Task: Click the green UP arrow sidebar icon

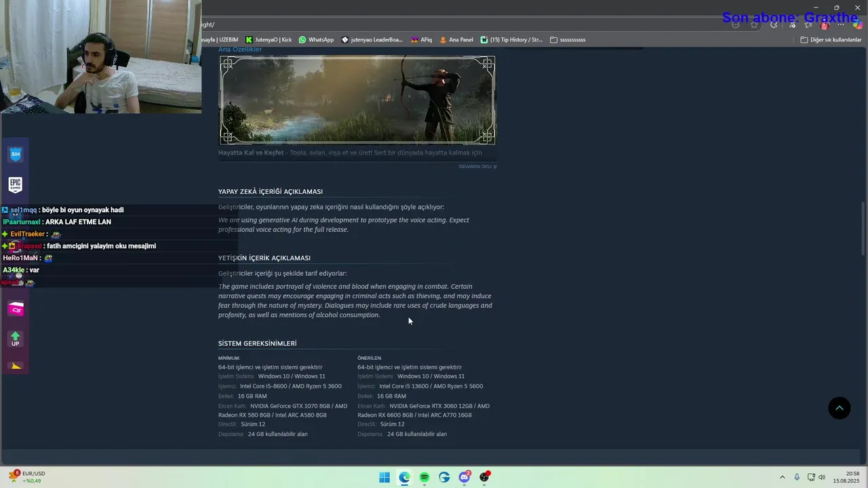Action: 16,339
